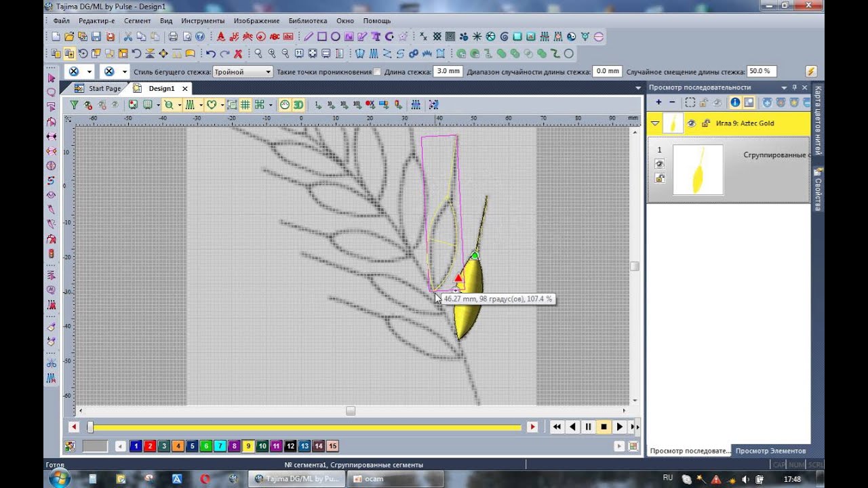This screenshot has height=488, width=868.
Task: Toggle eye visibility of segment 1
Action: (660, 164)
